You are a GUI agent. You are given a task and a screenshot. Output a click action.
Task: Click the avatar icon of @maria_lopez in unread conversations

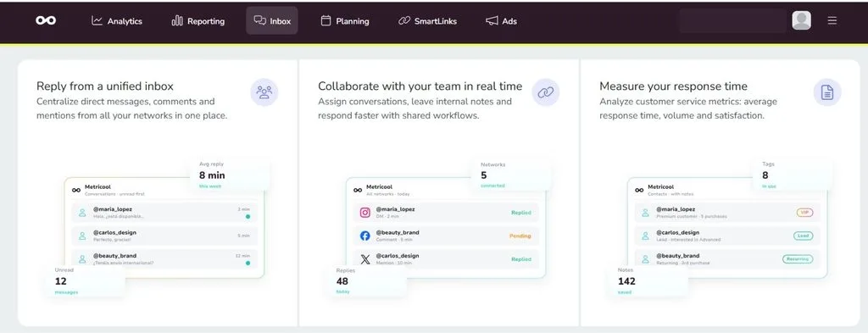tap(82, 213)
